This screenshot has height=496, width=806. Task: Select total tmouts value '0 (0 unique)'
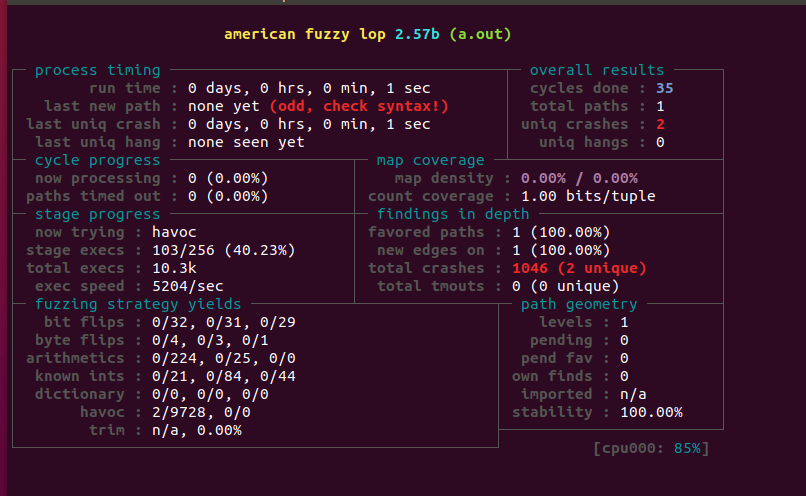coord(565,286)
